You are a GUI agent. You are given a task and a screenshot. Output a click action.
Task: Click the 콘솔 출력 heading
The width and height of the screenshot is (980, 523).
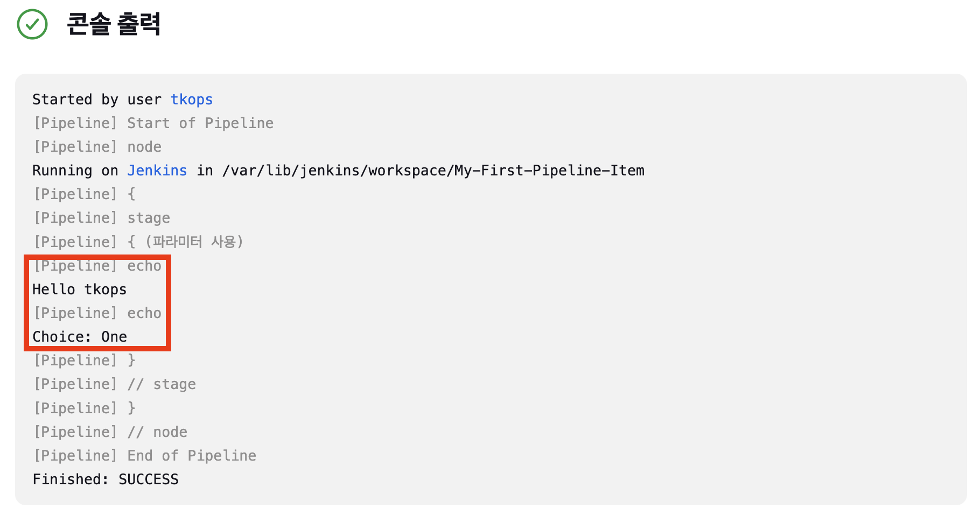click(x=114, y=24)
